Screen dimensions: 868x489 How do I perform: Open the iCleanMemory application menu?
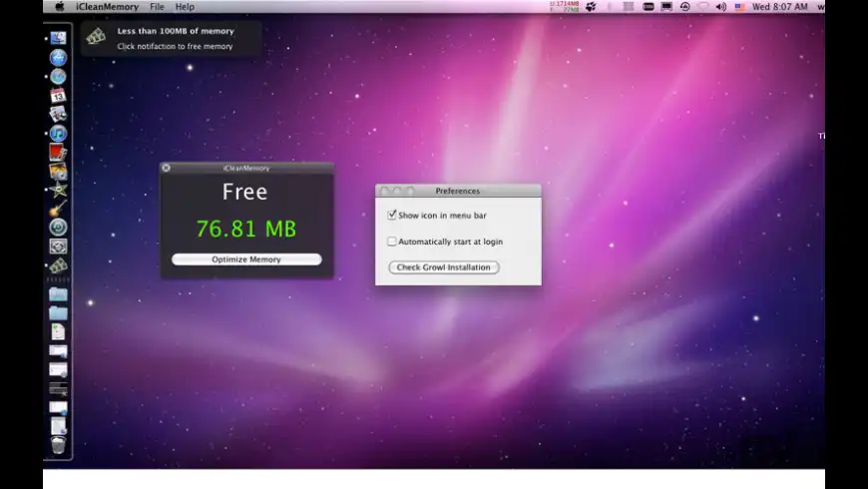tap(107, 7)
